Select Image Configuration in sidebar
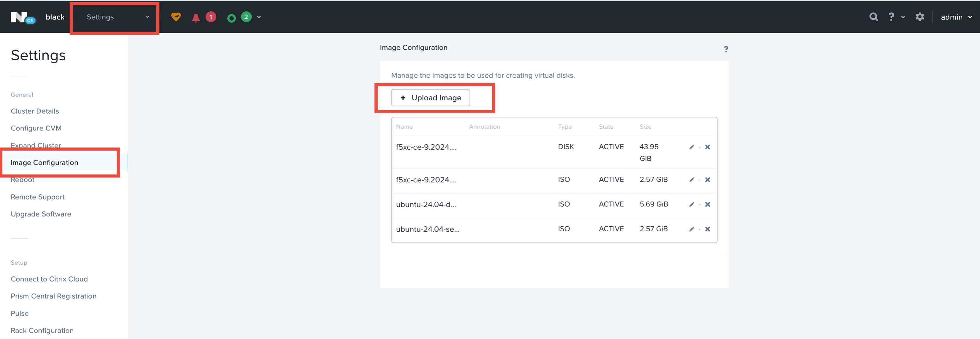Screen dimensions: 980x339 click(x=45, y=163)
